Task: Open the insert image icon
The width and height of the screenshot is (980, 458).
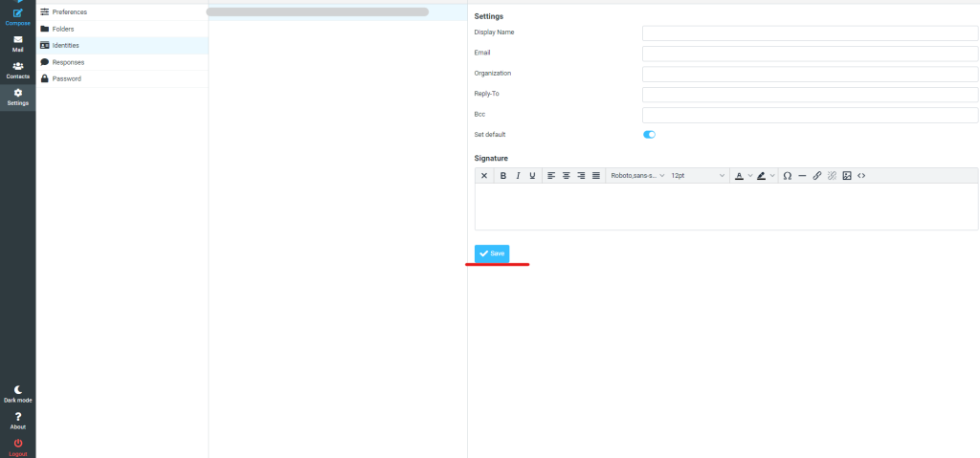Action: 846,176
